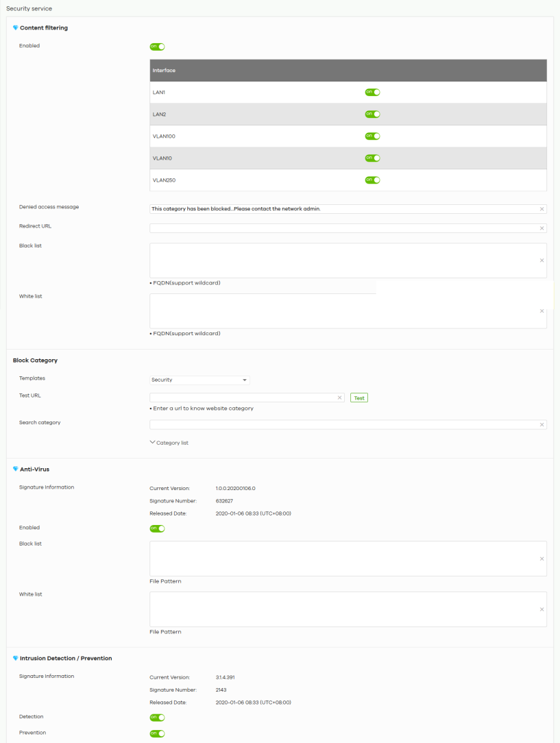Image resolution: width=560 pixels, height=743 pixels.
Task: Clear the Search category field
Action: [541, 425]
